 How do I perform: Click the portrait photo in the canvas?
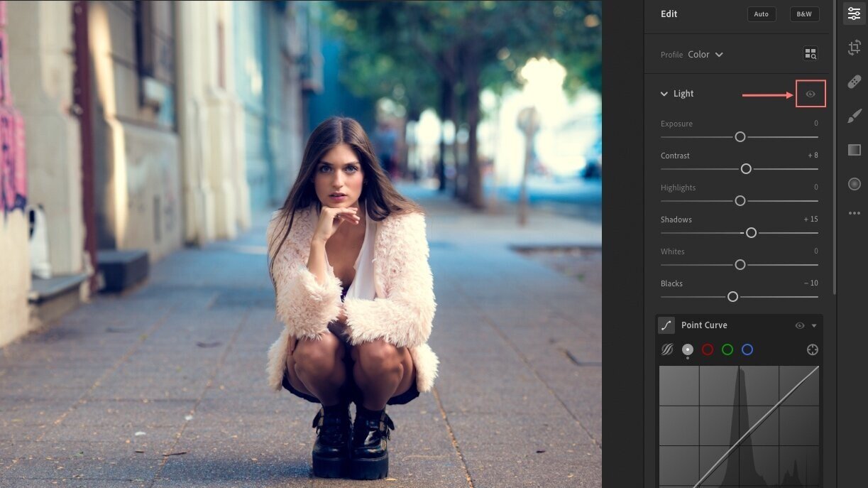coord(301,244)
